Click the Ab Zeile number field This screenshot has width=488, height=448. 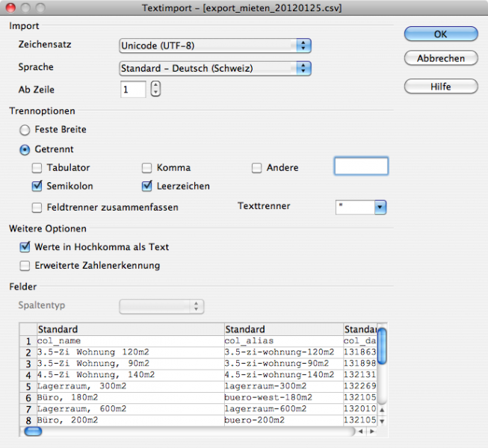pos(133,90)
